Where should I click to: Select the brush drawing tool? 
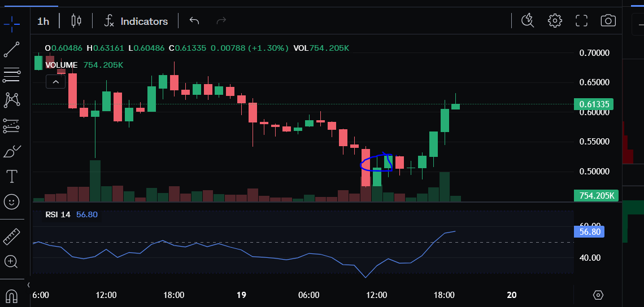pos(12,151)
